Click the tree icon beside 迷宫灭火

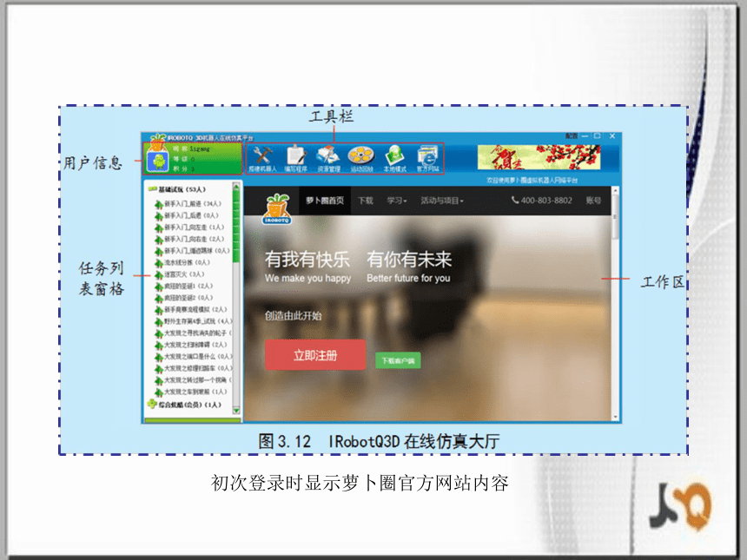click(x=159, y=274)
